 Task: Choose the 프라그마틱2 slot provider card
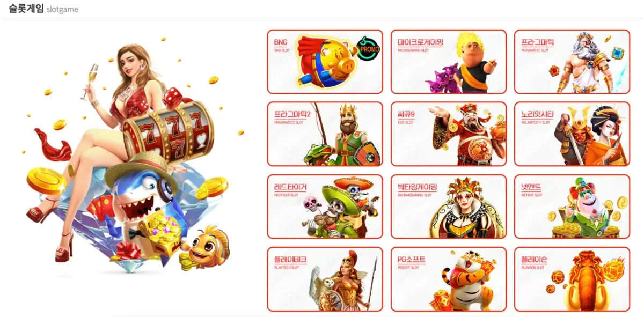325,134
